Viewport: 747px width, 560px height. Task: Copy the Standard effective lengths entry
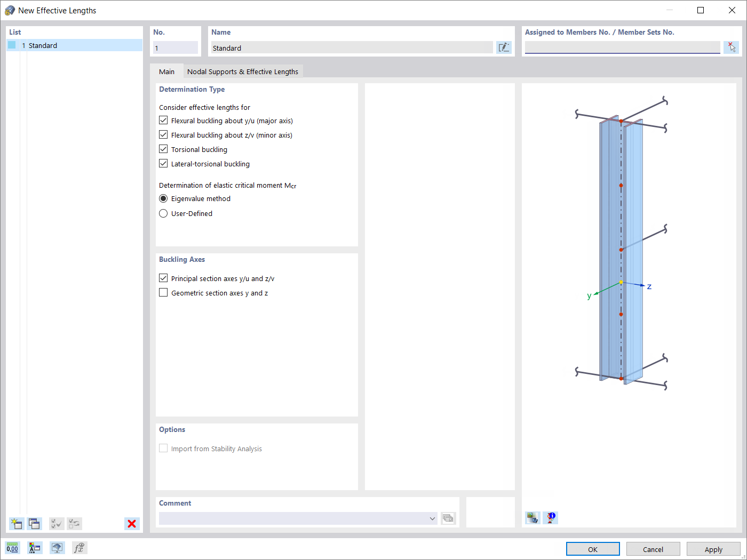34,524
